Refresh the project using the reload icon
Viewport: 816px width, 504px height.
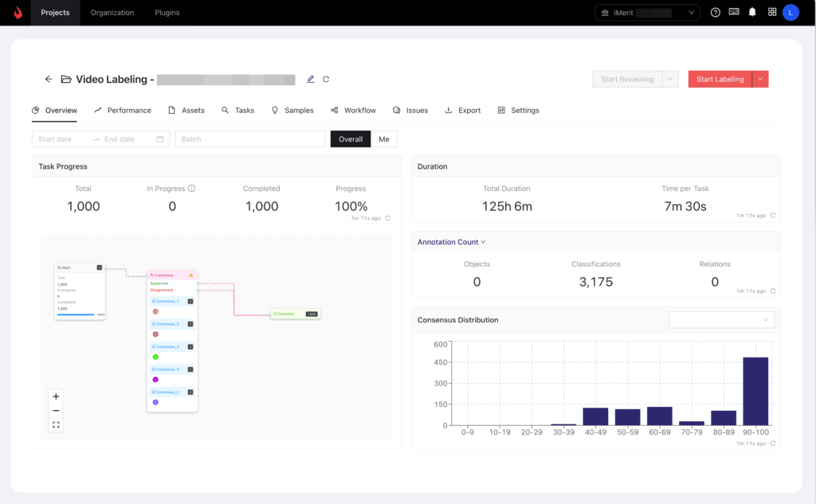[326, 79]
